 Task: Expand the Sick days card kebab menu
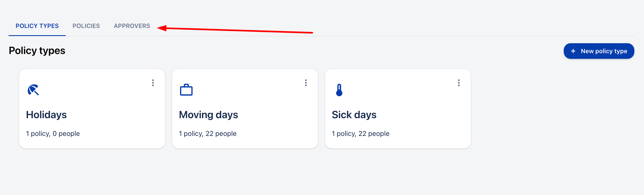(459, 83)
